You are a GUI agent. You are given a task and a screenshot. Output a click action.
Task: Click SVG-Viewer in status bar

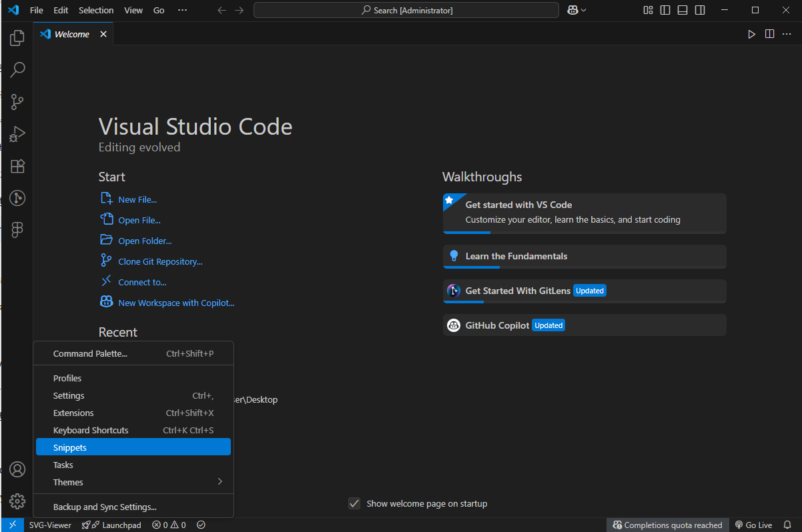coord(50,525)
